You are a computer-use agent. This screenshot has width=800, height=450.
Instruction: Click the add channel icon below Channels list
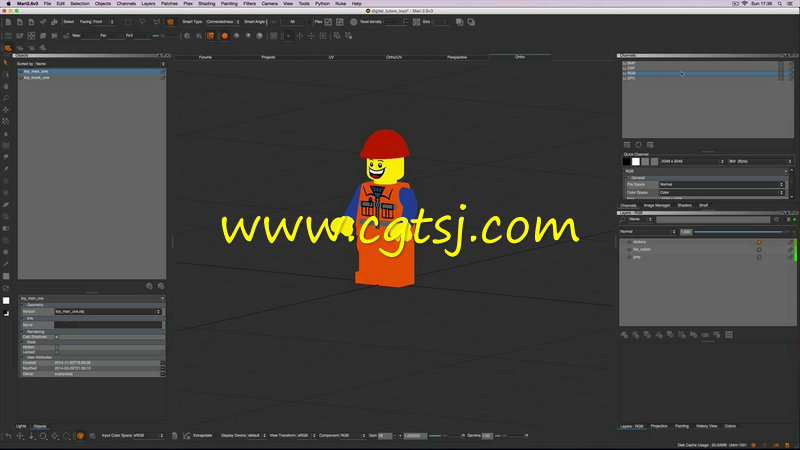tap(627, 145)
